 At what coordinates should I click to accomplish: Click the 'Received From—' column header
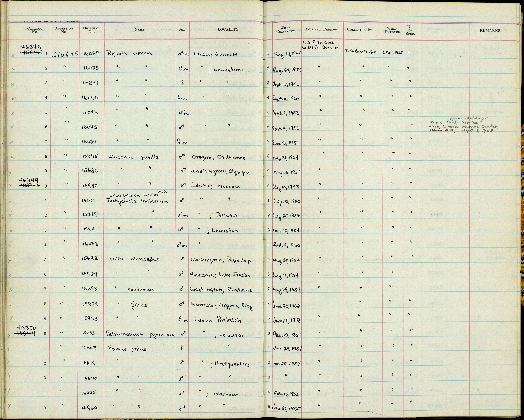point(321,29)
